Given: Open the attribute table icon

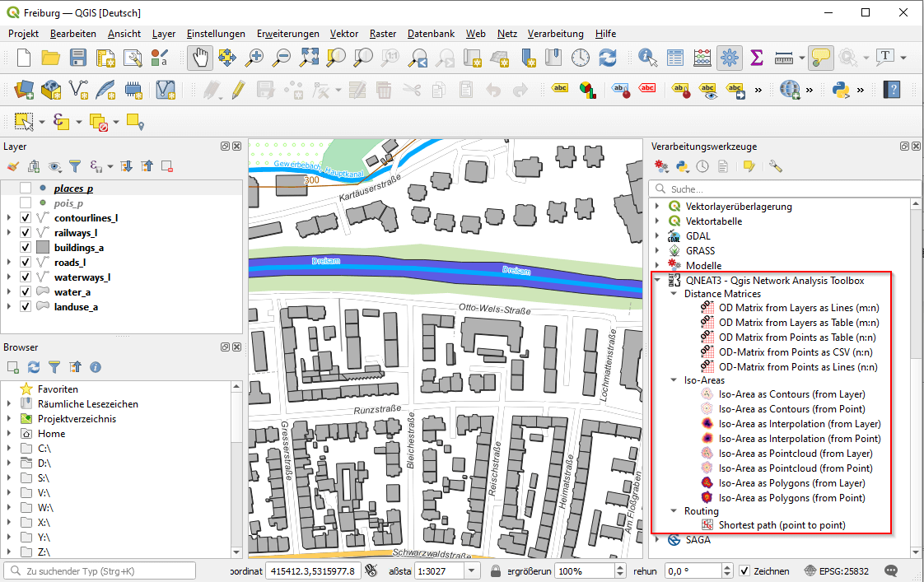Looking at the screenshot, I should pos(675,58).
